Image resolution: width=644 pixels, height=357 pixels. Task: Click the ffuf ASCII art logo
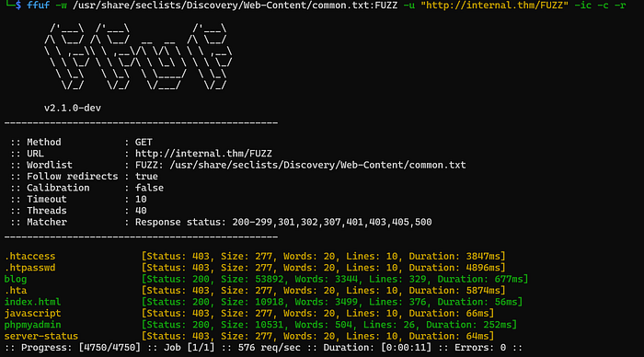pos(138,57)
